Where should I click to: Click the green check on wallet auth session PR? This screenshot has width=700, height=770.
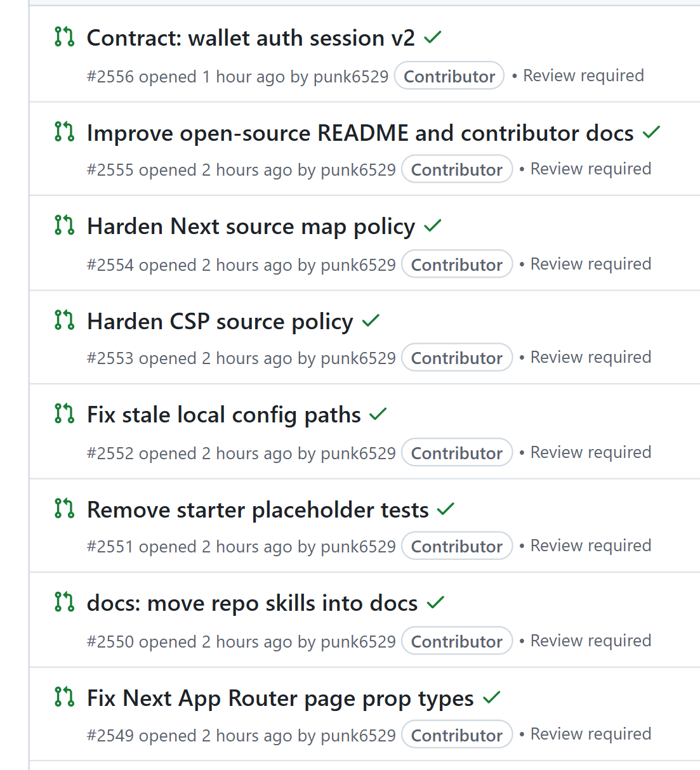[x=433, y=37]
